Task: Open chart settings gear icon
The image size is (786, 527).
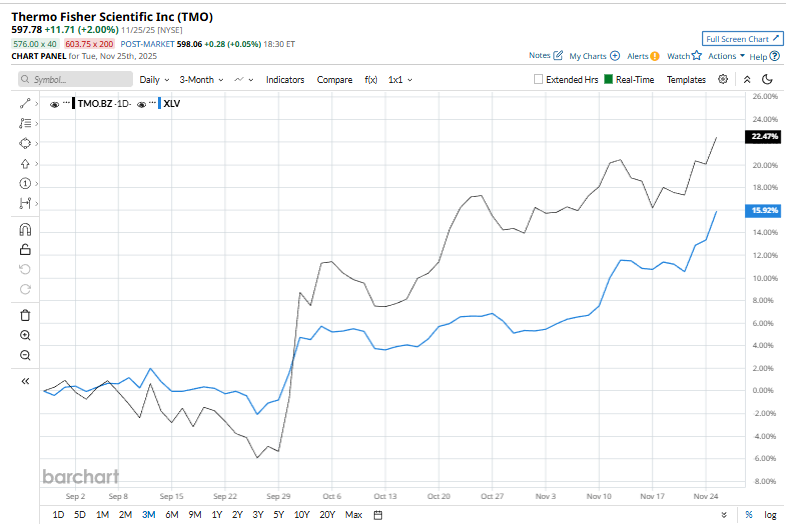Action: [x=723, y=79]
